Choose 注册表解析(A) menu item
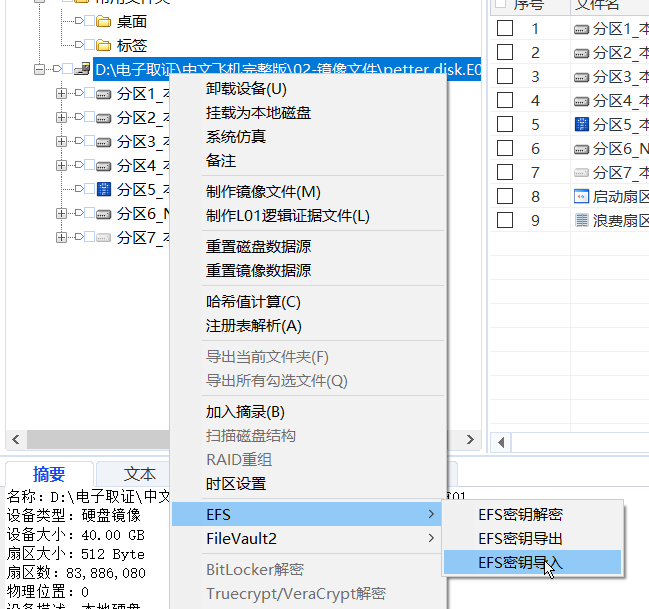 [x=309, y=326]
